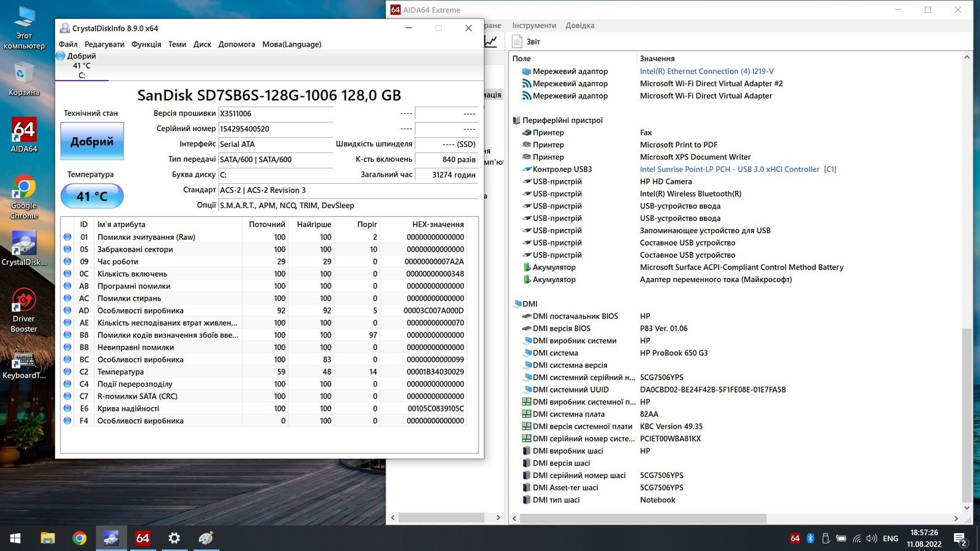Open Chrome from the taskbar

pos(80,538)
